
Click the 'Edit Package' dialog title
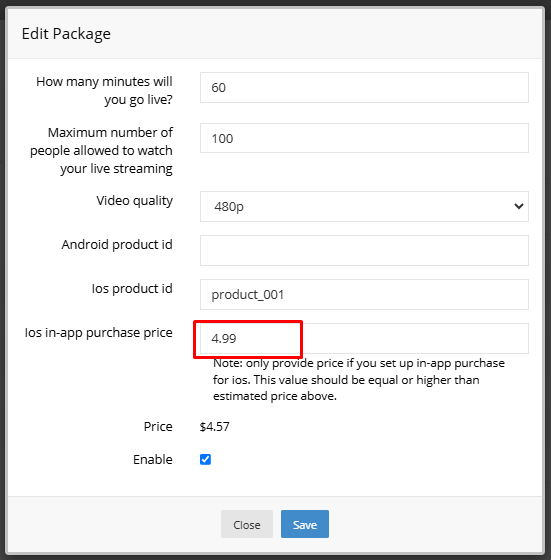66,34
